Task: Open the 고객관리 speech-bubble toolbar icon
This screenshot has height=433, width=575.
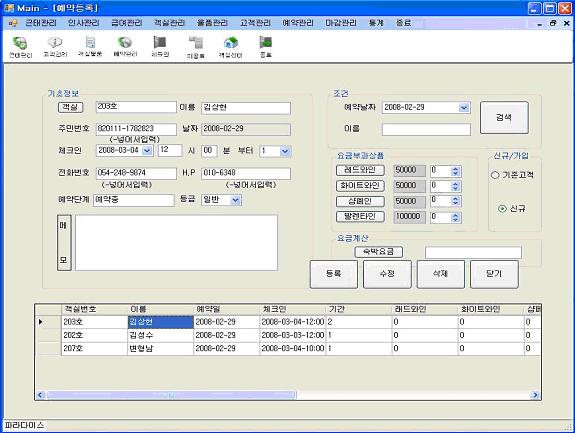Action: pyautogui.click(x=55, y=47)
